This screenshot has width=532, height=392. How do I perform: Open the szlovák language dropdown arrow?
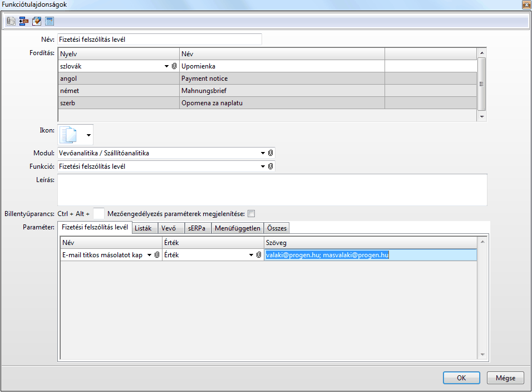coord(166,66)
